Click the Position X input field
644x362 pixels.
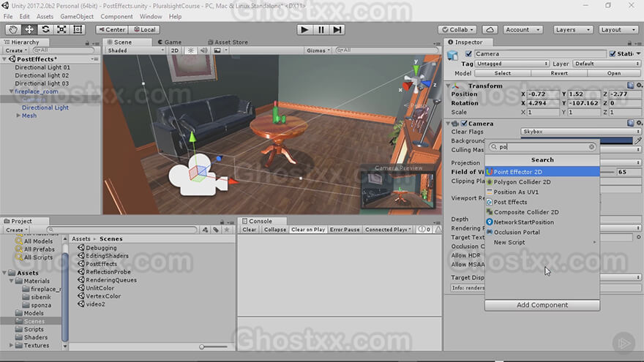point(542,94)
